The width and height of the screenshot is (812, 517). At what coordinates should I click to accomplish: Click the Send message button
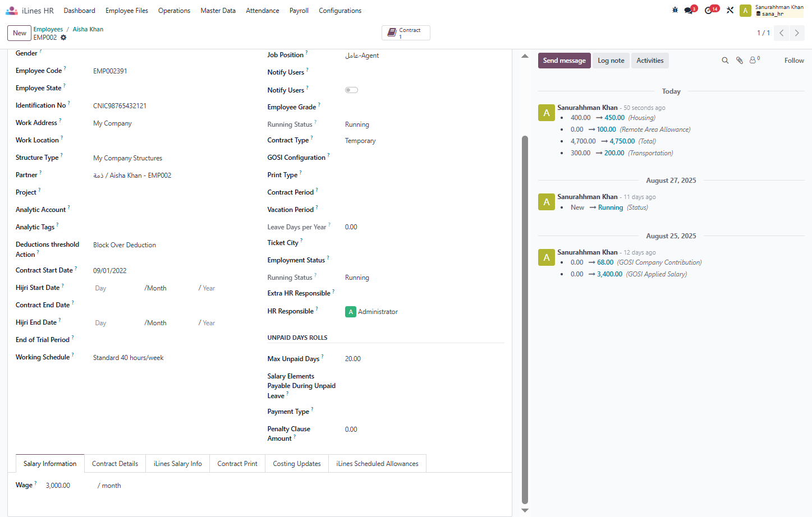[x=564, y=61]
